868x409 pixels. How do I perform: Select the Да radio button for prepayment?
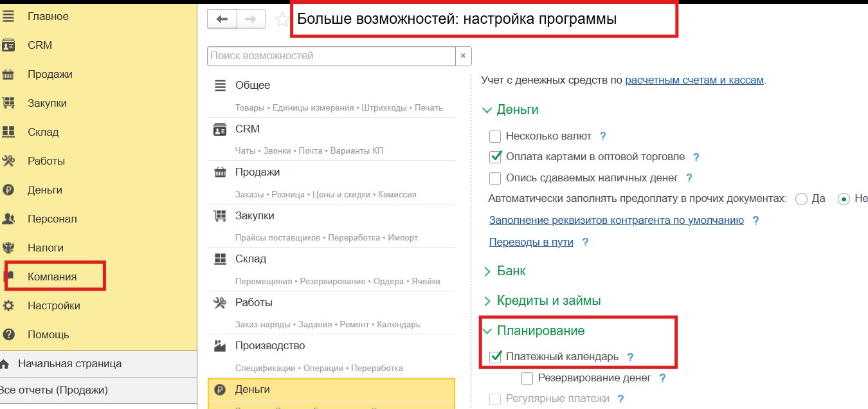802,199
